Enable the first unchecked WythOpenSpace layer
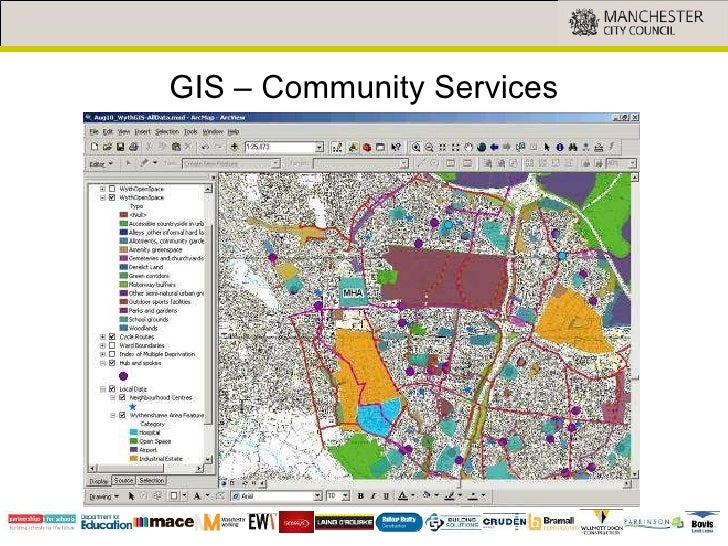 tap(112, 188)
